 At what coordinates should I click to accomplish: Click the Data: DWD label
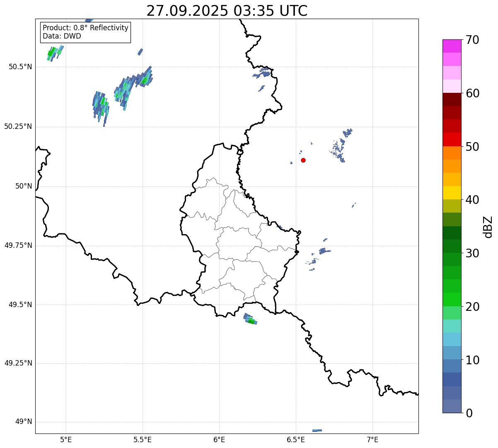coord(62,36)
